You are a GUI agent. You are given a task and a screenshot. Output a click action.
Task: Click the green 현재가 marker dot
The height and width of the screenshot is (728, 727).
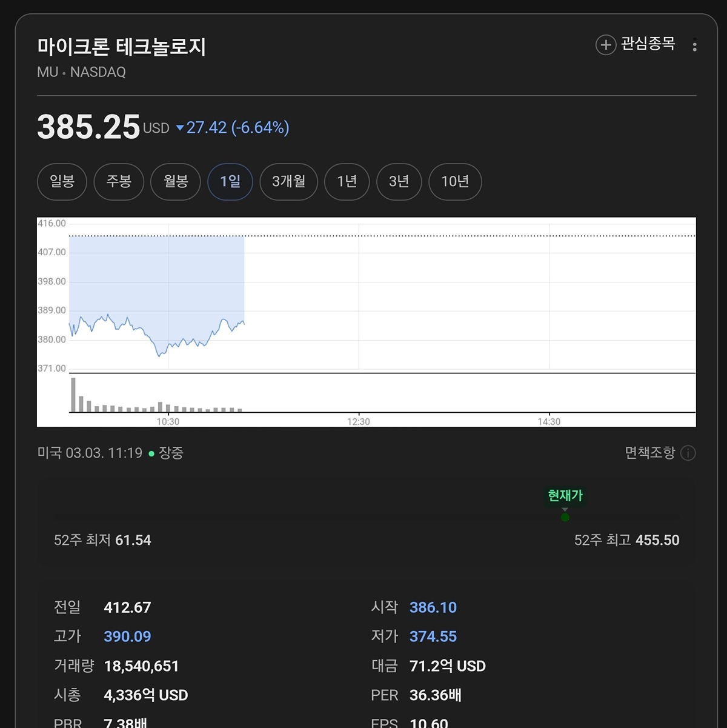pyautogui.click(x=565, y=517)
